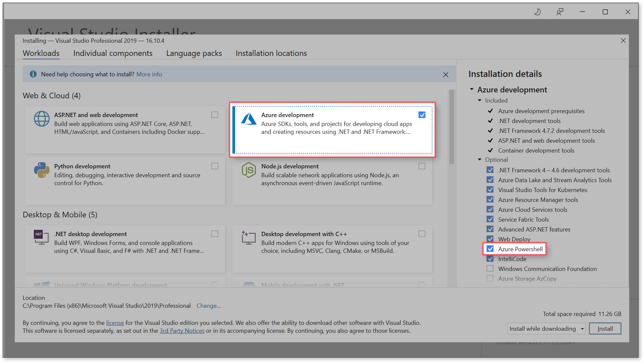Select the Azure development workload icon

coord(249,119)
